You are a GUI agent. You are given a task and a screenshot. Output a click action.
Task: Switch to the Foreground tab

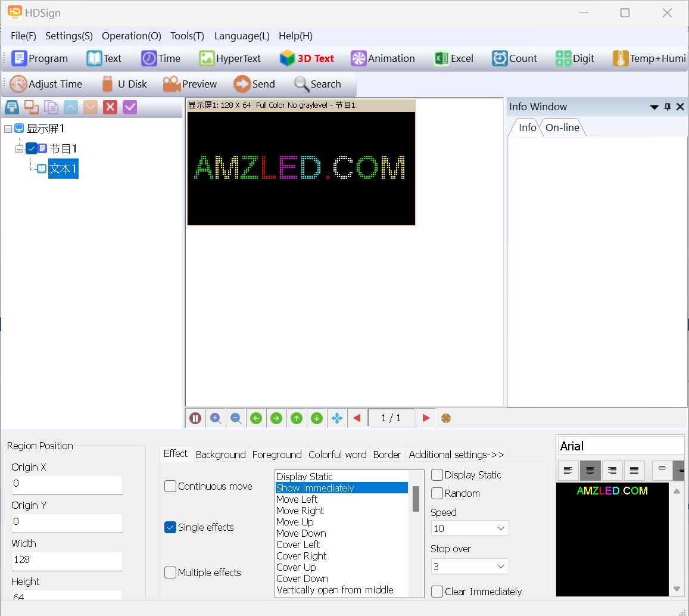point(277,455)
